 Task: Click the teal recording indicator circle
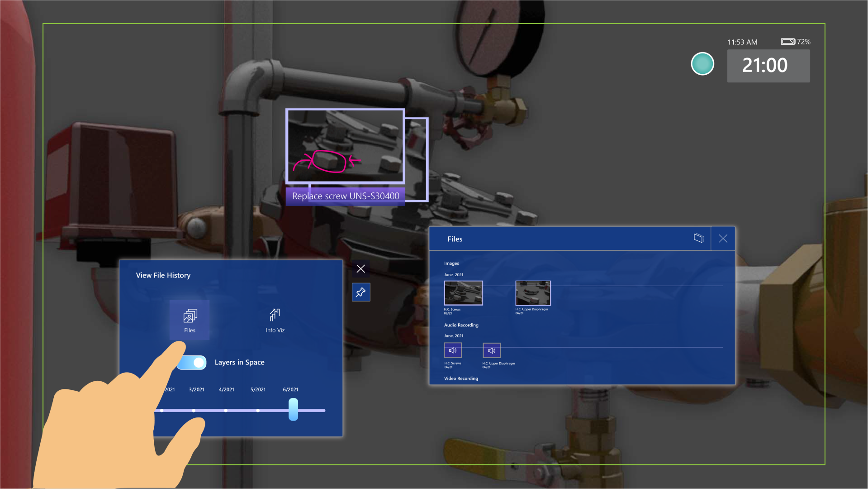pyautogui.click(x=702, y=64)
